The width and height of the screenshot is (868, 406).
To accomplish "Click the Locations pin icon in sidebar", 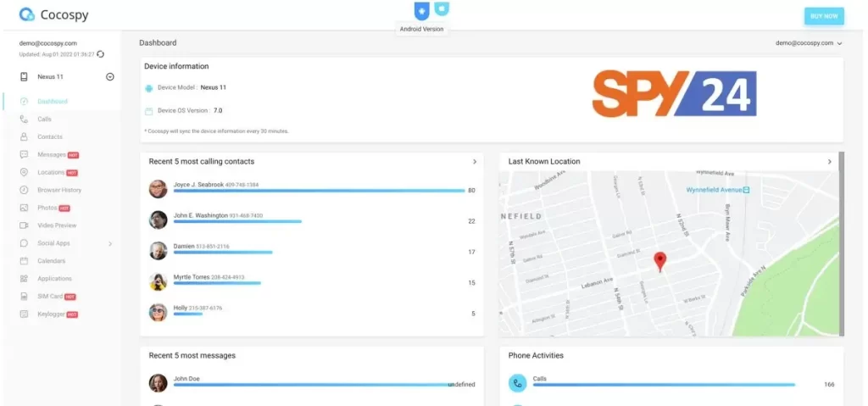I will [x=24, y=172].
